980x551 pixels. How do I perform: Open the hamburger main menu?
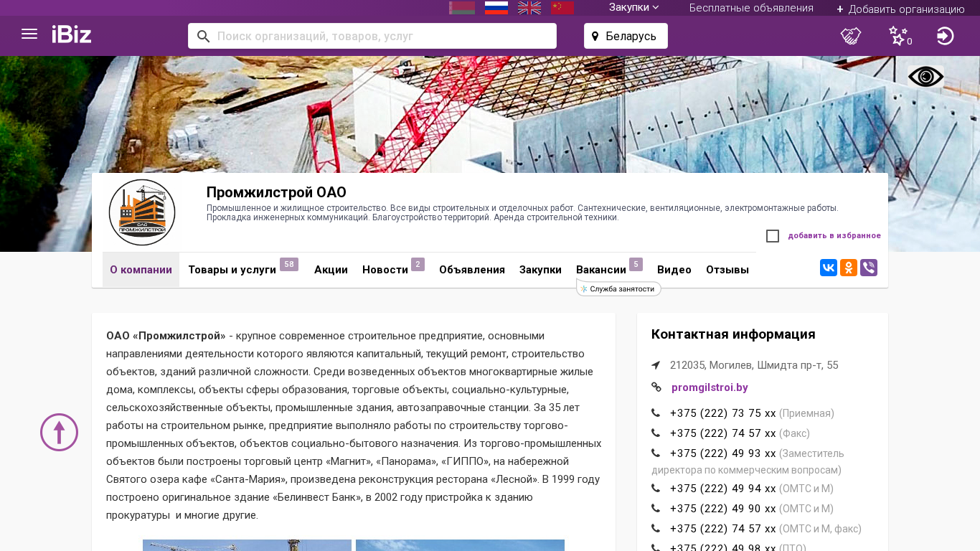tap(29, 34)
